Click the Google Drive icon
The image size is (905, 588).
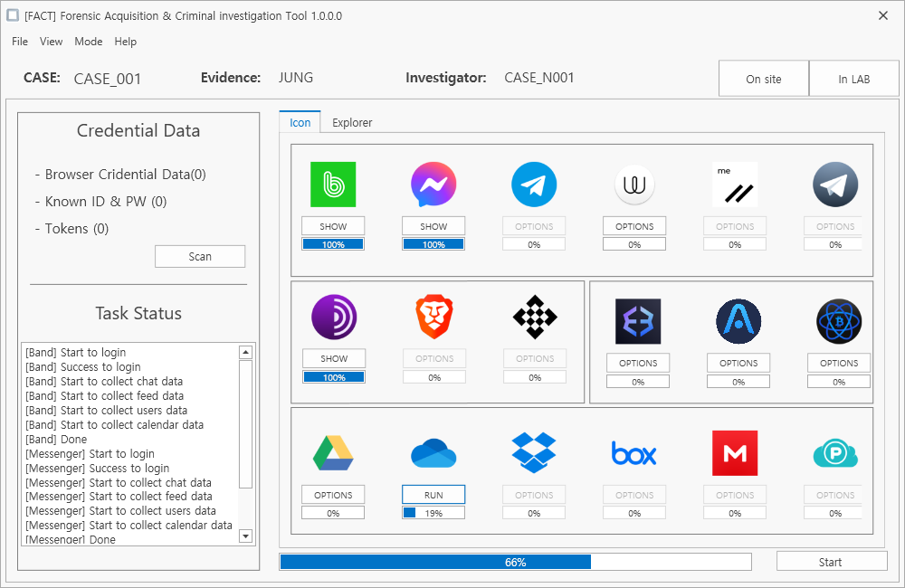333,453
